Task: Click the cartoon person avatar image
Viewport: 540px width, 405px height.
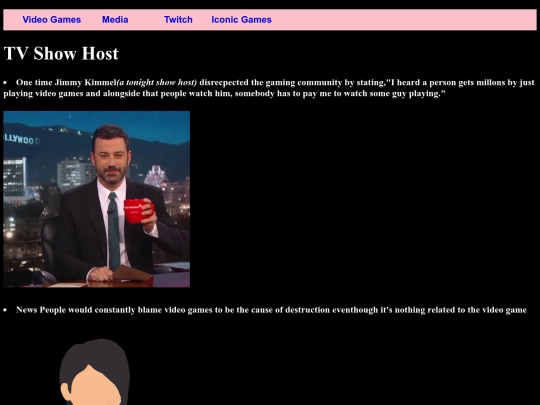Action: [x=95, y=372]
